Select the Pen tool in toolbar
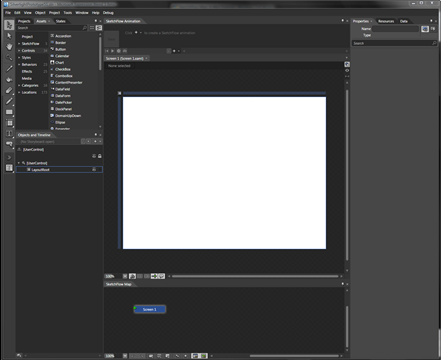 tap(9, 101)
